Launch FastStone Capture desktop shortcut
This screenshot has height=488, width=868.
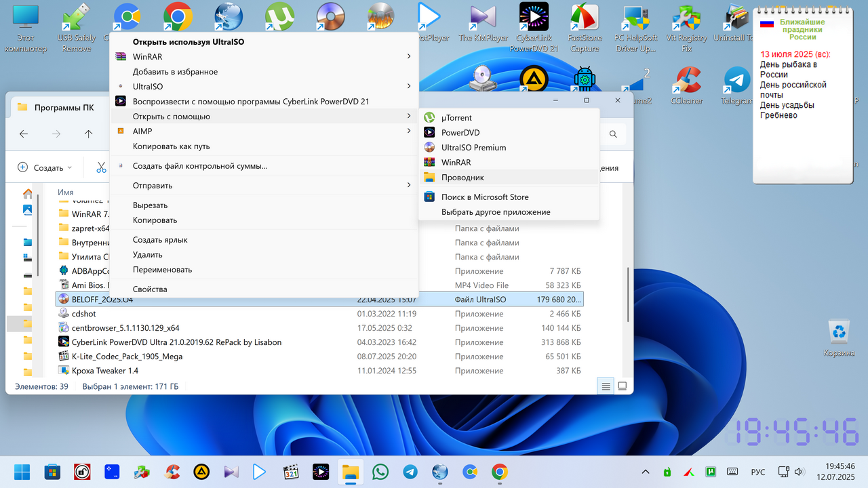tap(585, 28)
